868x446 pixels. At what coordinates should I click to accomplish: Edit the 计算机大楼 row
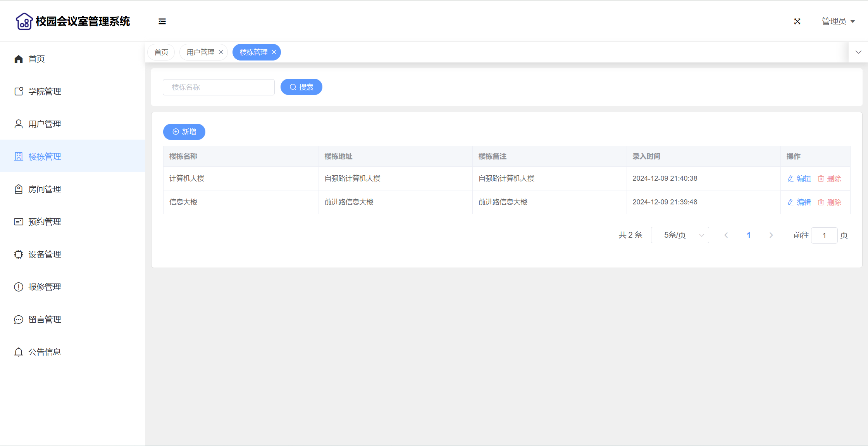click(x=799, y=178)
